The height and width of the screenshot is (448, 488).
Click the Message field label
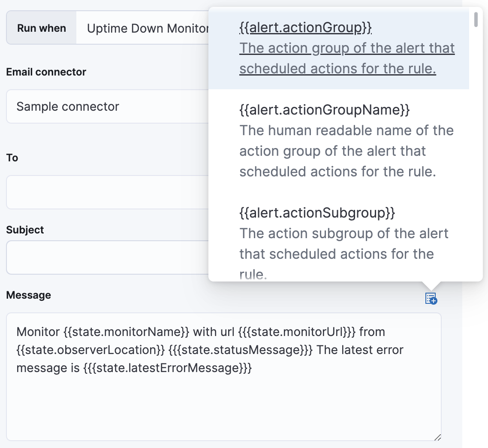28,295
